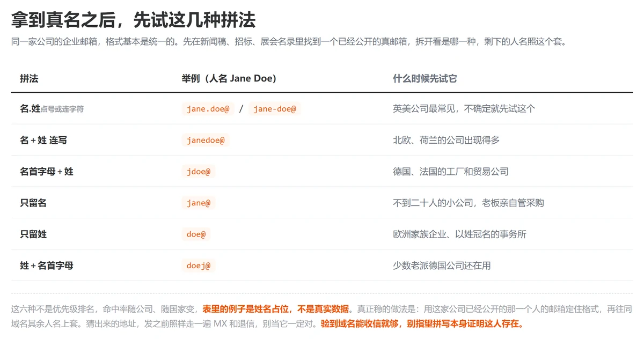Select the column header 什么时候先试它
The image size is (644, 339).
tap(425, 78)
